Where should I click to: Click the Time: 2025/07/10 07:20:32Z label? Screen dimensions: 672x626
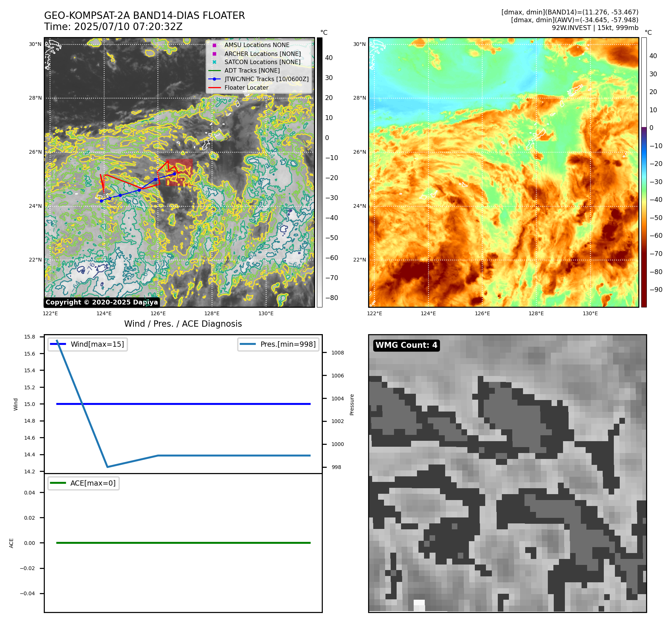[113, 27]
